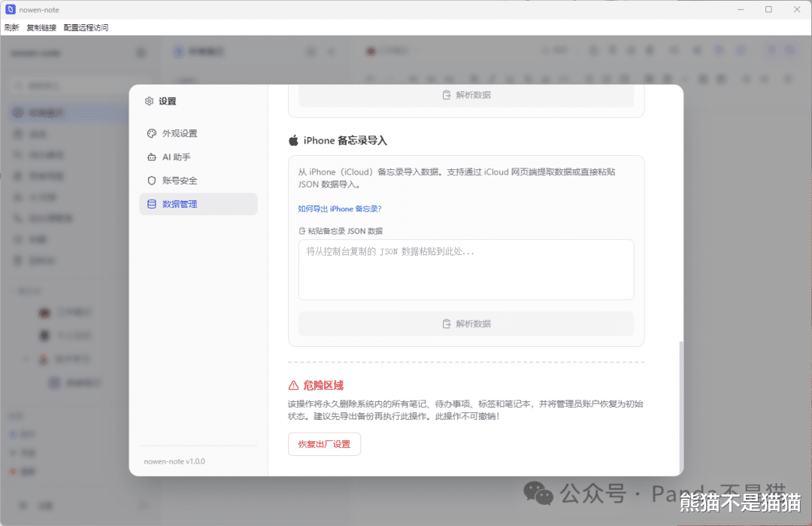Image resolution: width=812 pixels, height=526 pixels.
Task: Click the robot icon of AI 助手
Action: click(152, 157)
